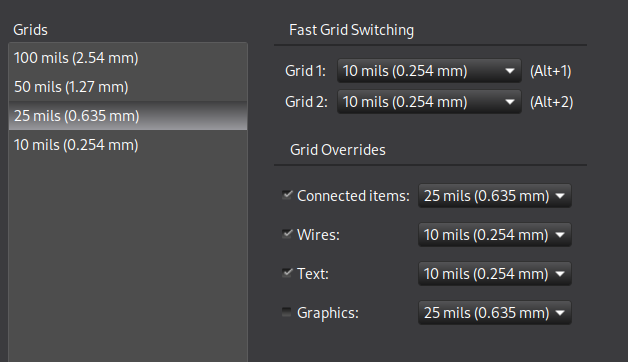Toggle the Connected items override checkbox
Screen dimensions: 628x362
point(287,195)
